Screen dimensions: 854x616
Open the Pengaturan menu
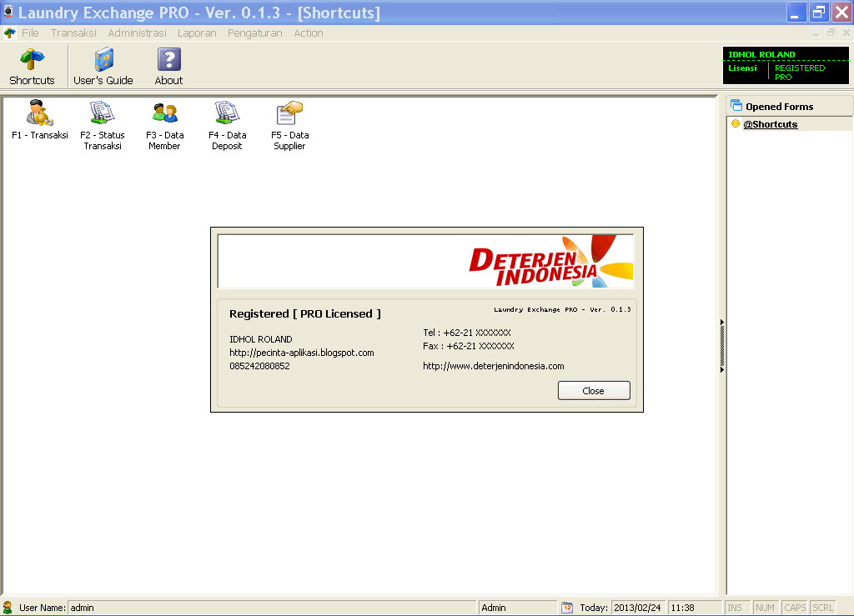point(255,33)
